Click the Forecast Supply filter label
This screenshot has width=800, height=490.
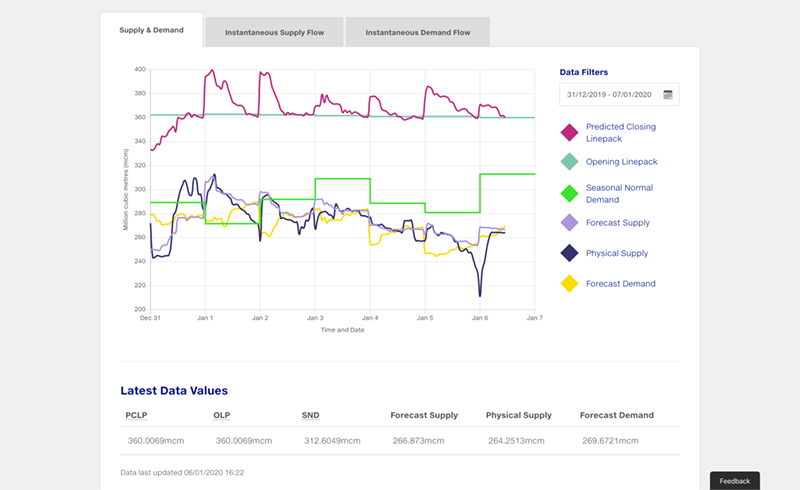tap(618, 223)
